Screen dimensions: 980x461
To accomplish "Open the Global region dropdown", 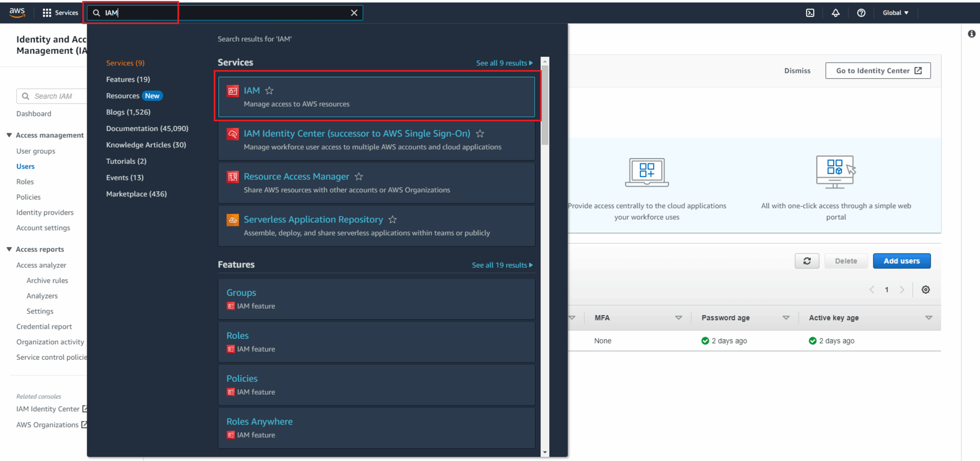I will pos(895,13).
